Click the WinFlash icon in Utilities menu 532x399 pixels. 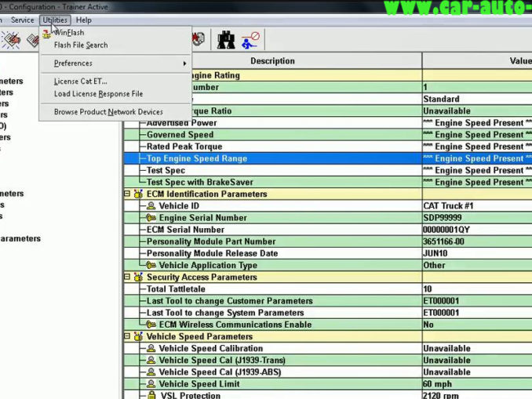[46, 33]
